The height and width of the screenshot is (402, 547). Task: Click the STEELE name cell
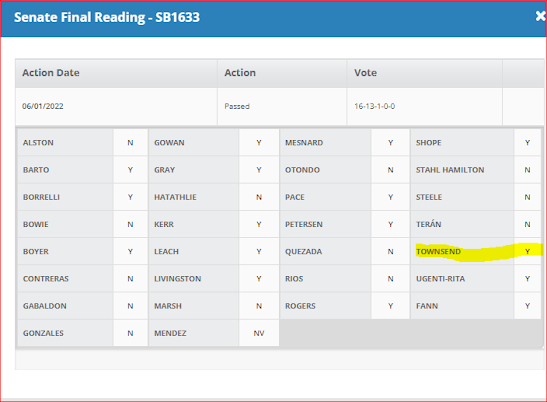tap(462, 197)
